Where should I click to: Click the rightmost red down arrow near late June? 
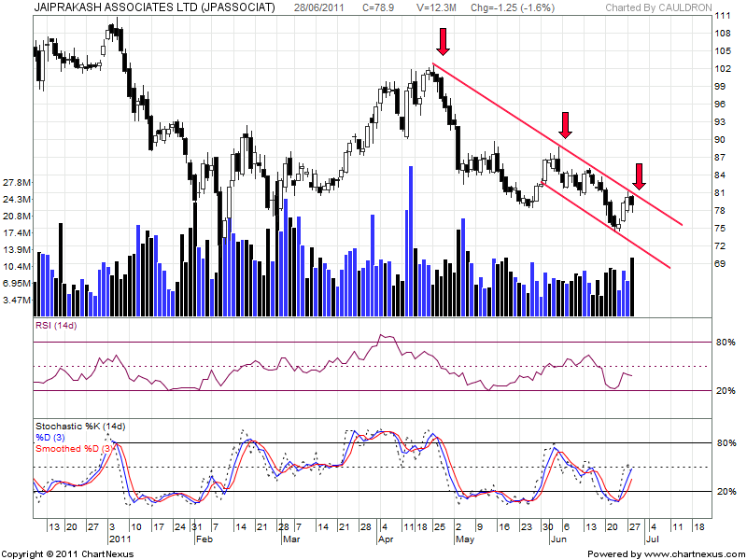(x=639, y=175)
